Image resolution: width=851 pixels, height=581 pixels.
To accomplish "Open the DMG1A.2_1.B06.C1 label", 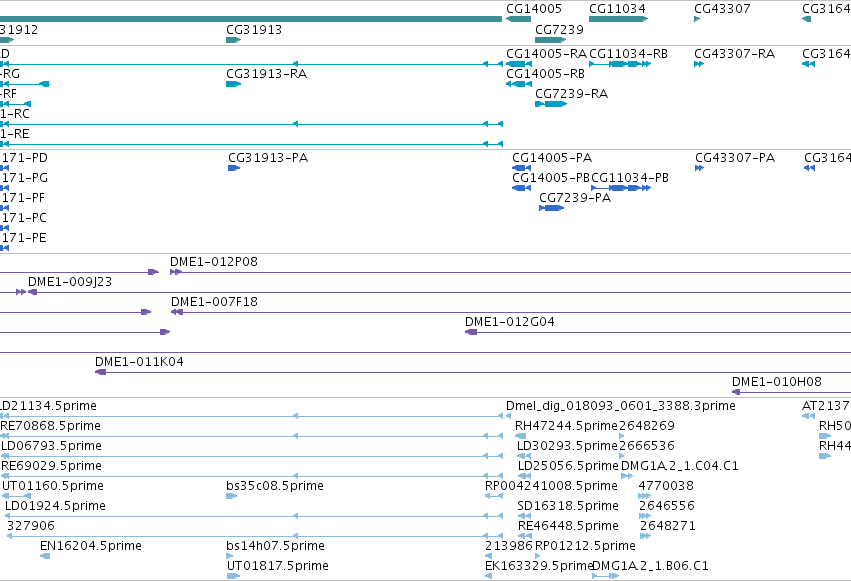I will [650, 566].
